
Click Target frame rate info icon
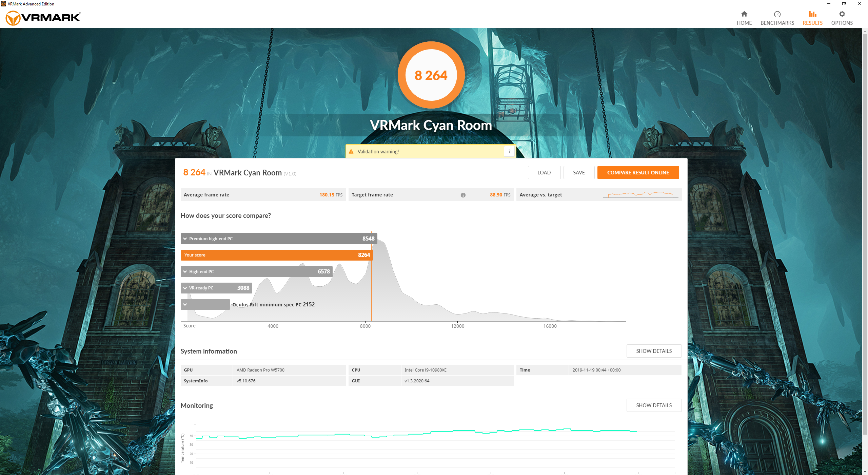tap(463, 195)
